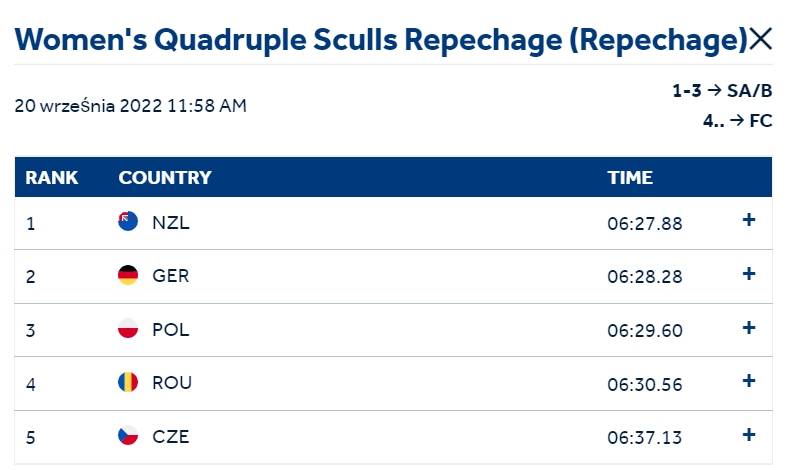Click the Poland flag icon
Image resolution: width=787 pixels, height=470 pixels.
[128, 328]
